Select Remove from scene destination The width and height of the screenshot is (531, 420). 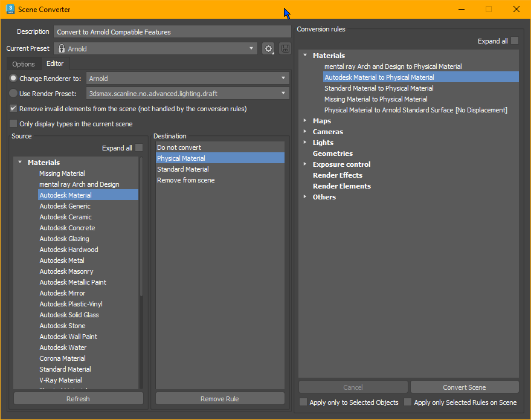[220, 180]
